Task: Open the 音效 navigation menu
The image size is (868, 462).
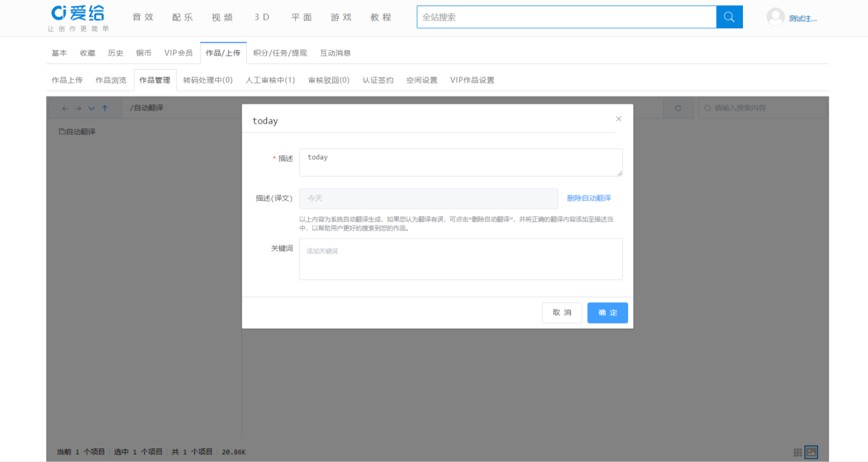Action: coord(143,17)
